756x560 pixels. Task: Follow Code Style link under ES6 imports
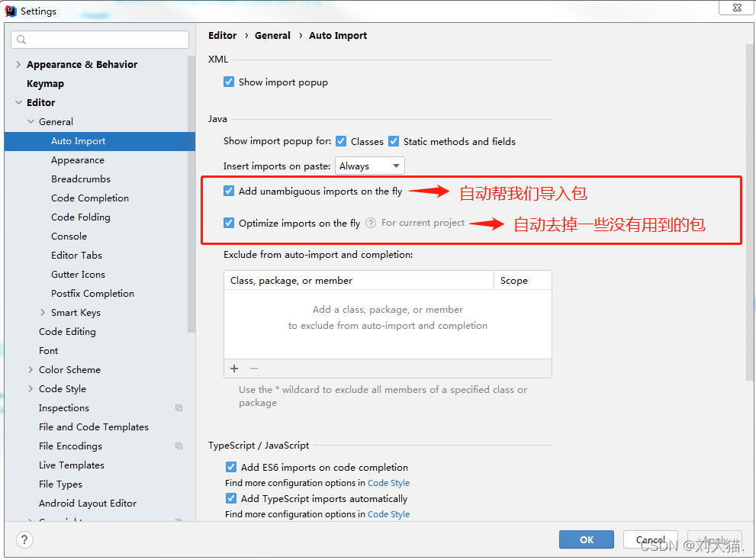pyautogui.click(x=388, y=483)
